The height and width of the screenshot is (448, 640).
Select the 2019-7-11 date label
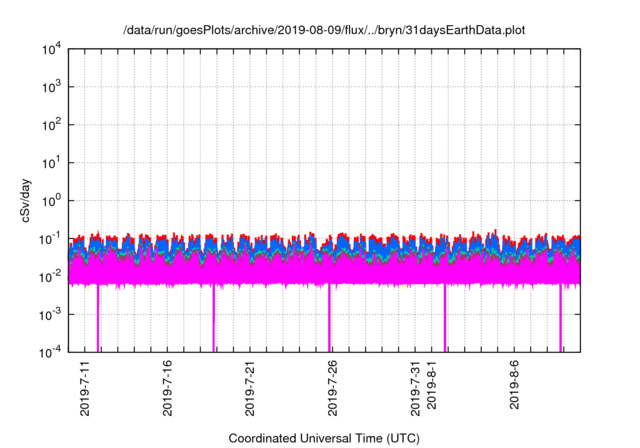pyautogui.click(x=85, y=388)
